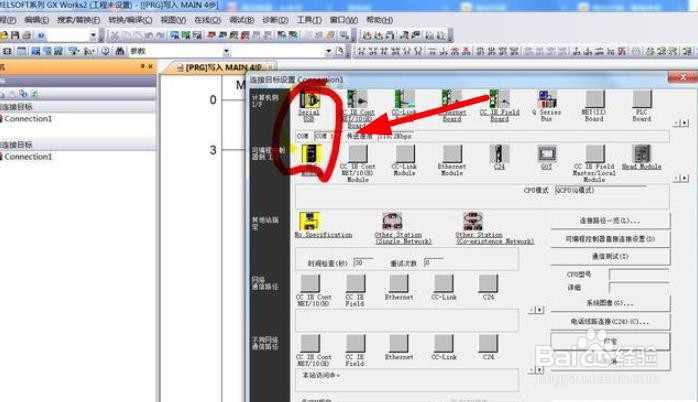Click the 连接路径一览(L)... button

pyautogui.click(x=610, y=220)
